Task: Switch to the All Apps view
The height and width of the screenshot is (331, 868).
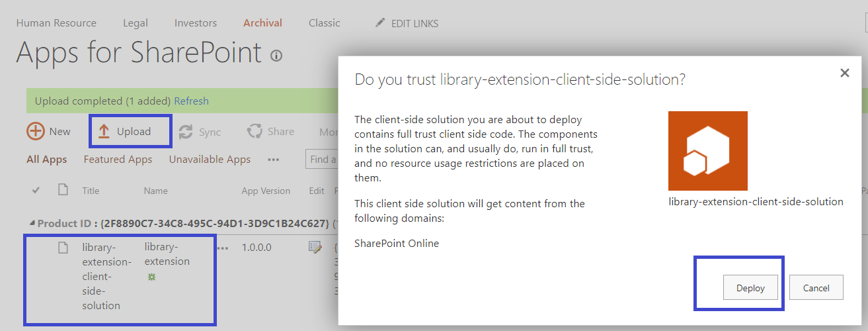Action: [x=47, y=160]
